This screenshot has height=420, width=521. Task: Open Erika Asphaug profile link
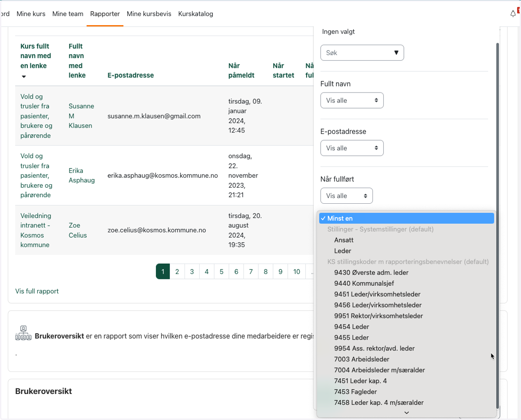click(82, 175)
